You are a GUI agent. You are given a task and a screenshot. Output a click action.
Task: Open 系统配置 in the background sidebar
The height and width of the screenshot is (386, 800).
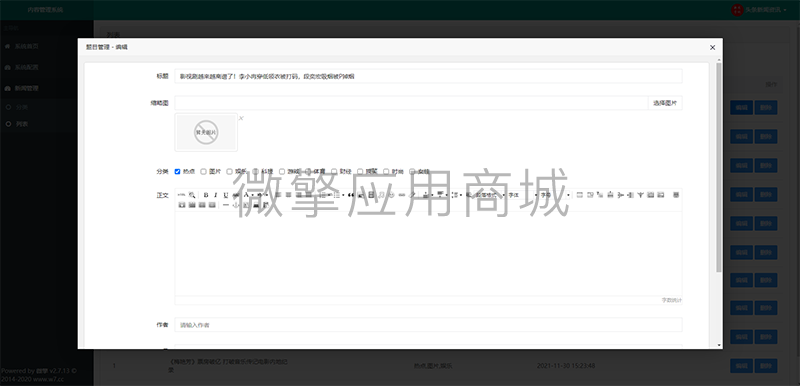[26, 67]
